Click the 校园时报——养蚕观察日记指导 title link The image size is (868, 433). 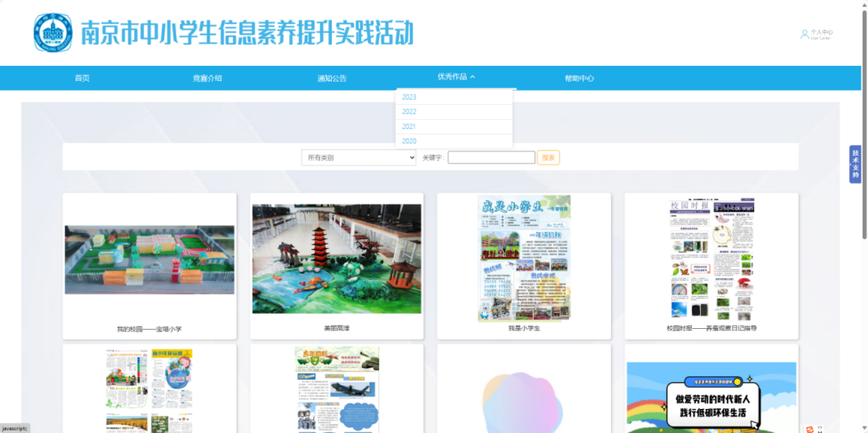(x=711, y=328)
